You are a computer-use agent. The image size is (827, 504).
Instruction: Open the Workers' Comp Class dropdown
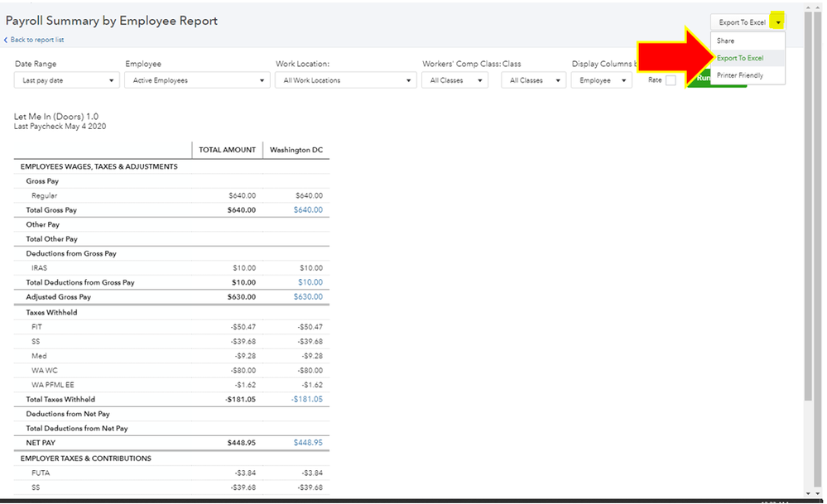tap(454, 80)
